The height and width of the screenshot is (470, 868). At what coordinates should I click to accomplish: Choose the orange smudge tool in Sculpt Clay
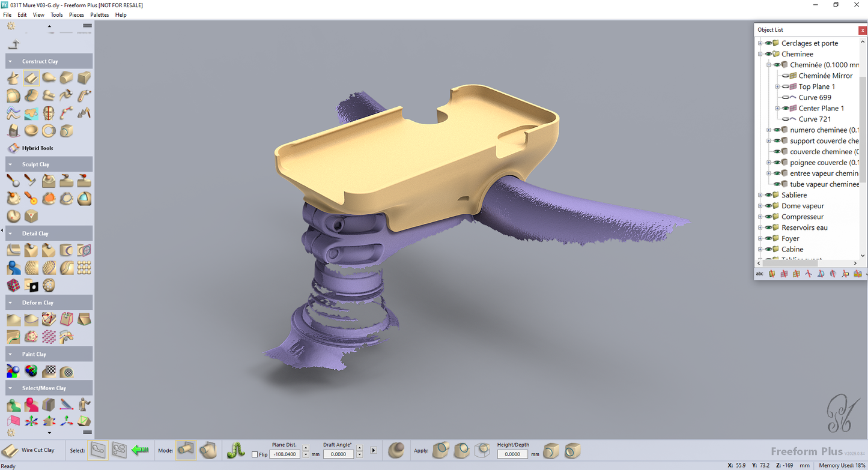[x=49, y=198]
